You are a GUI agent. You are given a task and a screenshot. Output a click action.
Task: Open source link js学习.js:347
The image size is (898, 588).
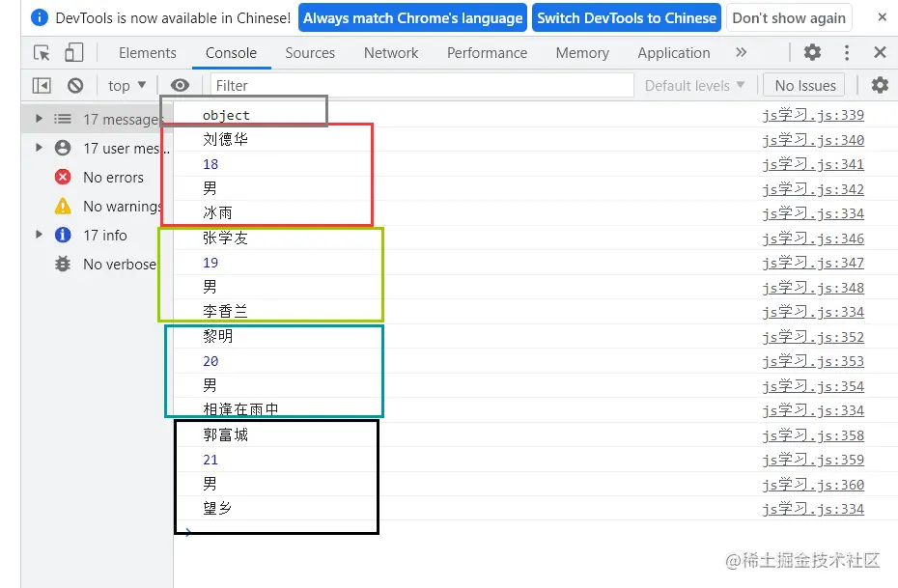(x=813, y=263)
